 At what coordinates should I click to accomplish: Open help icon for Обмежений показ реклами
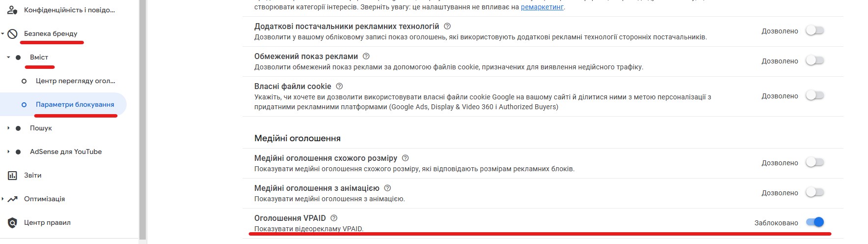[366, 56]
